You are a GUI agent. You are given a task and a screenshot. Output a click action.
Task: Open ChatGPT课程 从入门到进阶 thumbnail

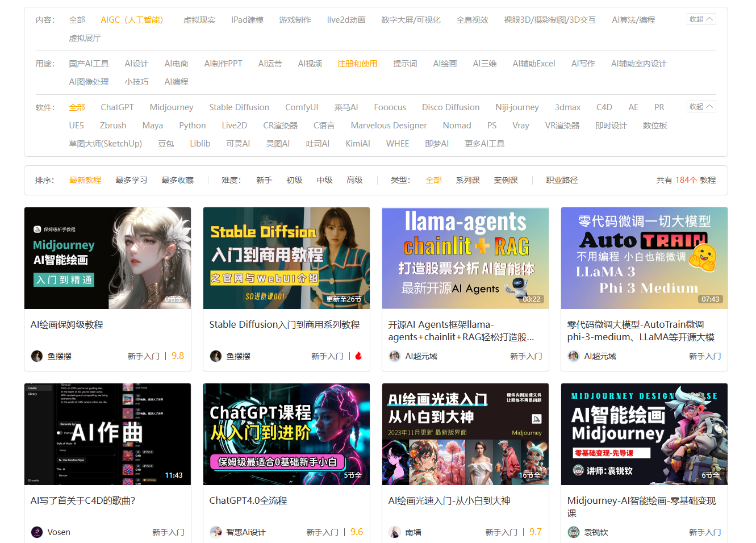[x=286, y=434]
